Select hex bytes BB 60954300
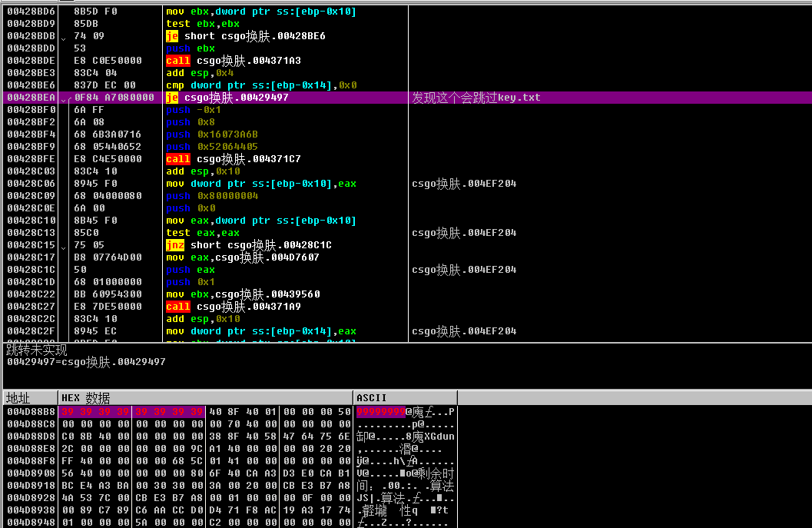 (x=108, y=294)
